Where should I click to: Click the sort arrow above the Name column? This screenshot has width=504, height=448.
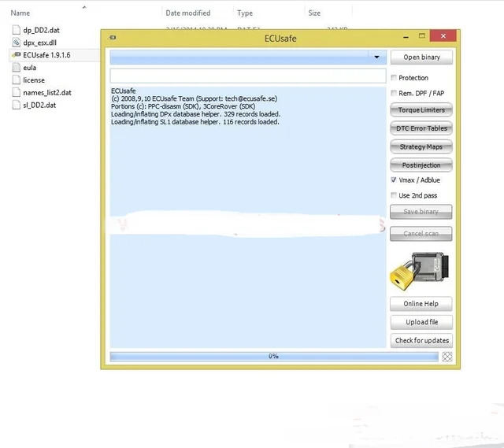pyautogui.click(x=84, y=7)
